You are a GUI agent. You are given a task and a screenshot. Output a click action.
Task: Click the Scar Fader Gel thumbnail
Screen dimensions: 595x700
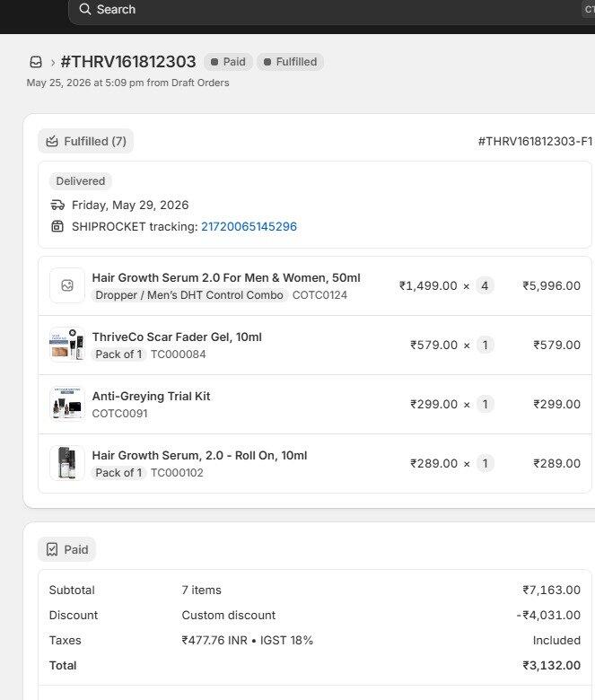click(67, 345)
